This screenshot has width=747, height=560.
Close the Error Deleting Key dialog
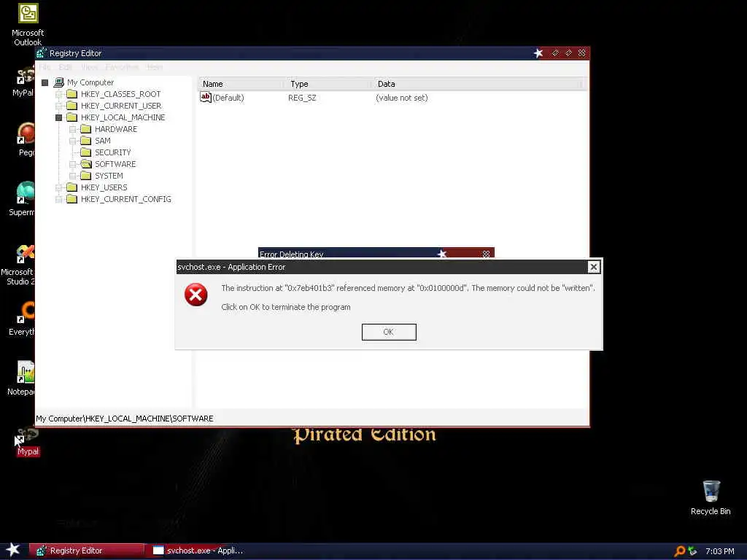pos(486,254)
